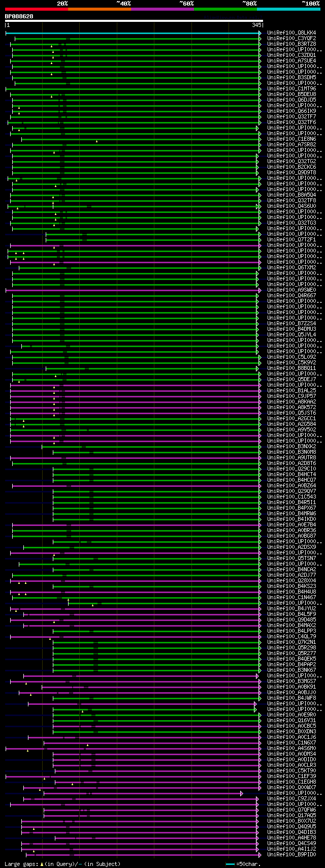Open the UniRef100_B1AL25 entry

tap(291, 391)
